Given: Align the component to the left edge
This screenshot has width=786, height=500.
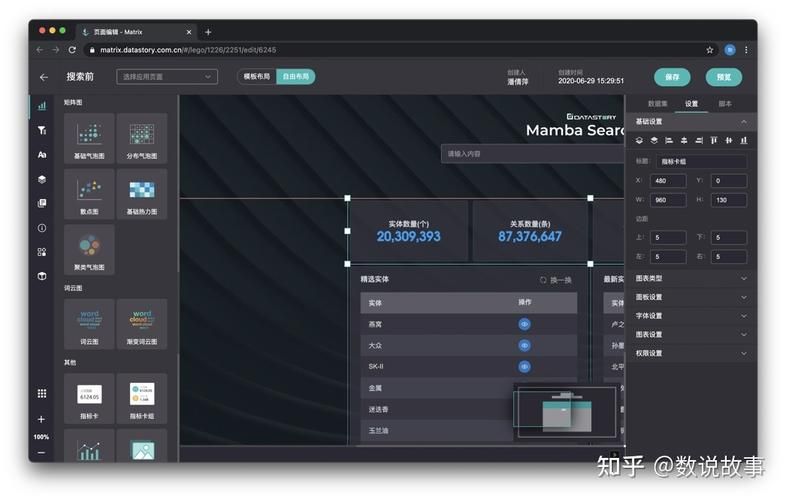Looking at the screenshot, I should 669,140.
